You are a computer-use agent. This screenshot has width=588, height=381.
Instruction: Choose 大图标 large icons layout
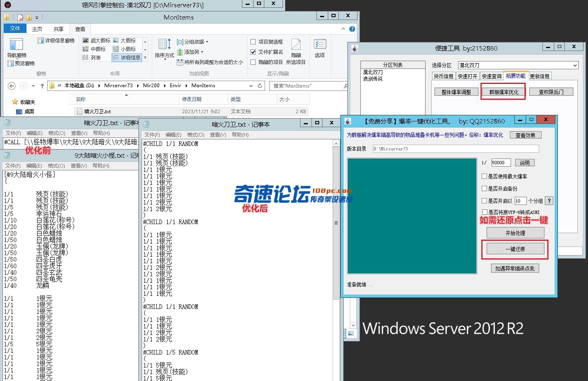tap(124, 41)
